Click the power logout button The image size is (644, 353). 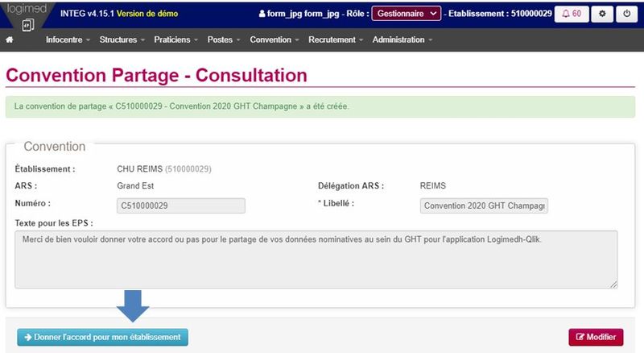click(x=627, y=14)
